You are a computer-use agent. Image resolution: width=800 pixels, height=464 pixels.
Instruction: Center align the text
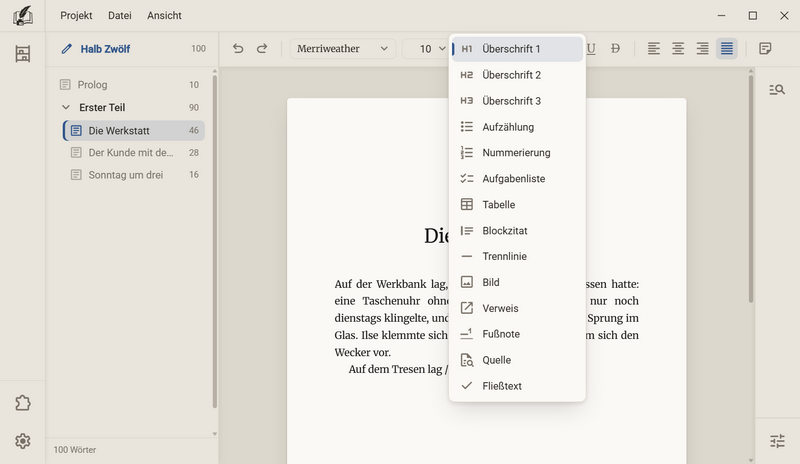(678, 48)
